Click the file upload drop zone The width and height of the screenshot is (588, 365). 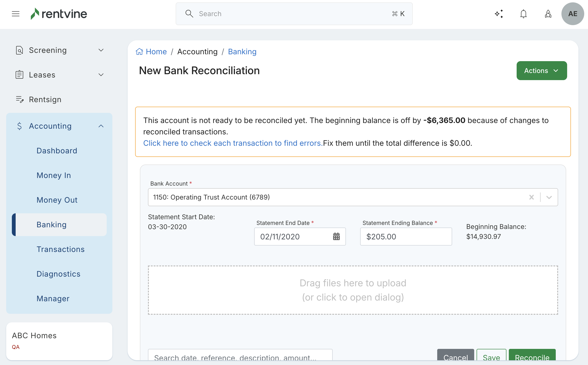pyautogui.click(x=353, y=290)
